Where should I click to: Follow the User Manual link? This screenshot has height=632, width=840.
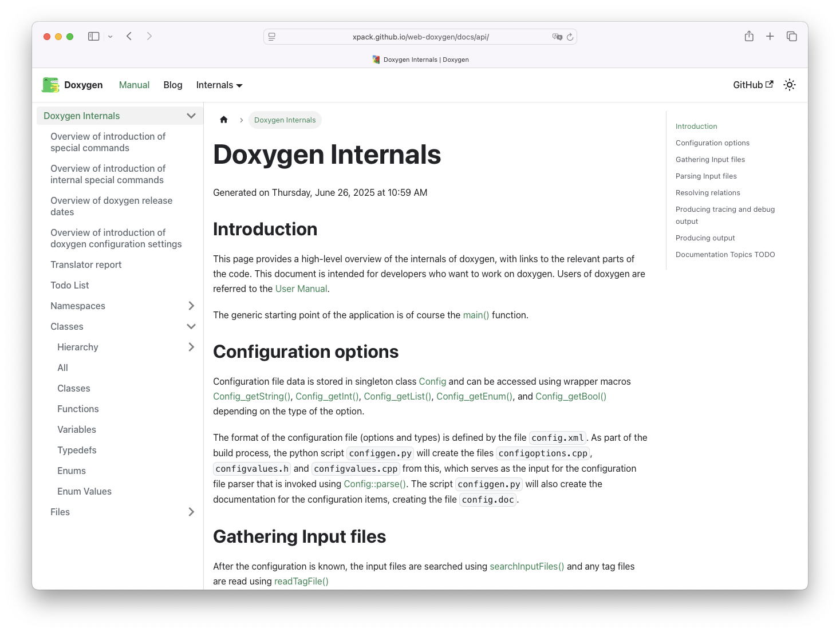[x=301, y=289]
